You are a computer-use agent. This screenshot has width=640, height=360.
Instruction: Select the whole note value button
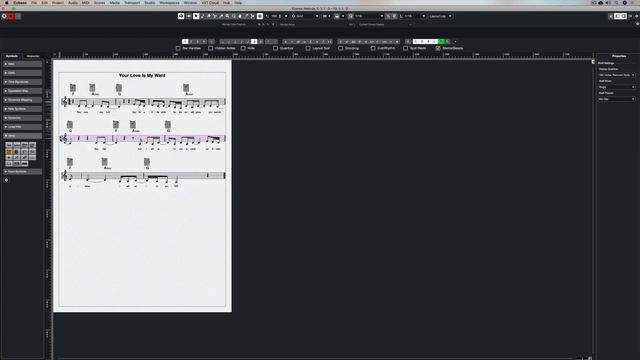(x=223, y=42)
